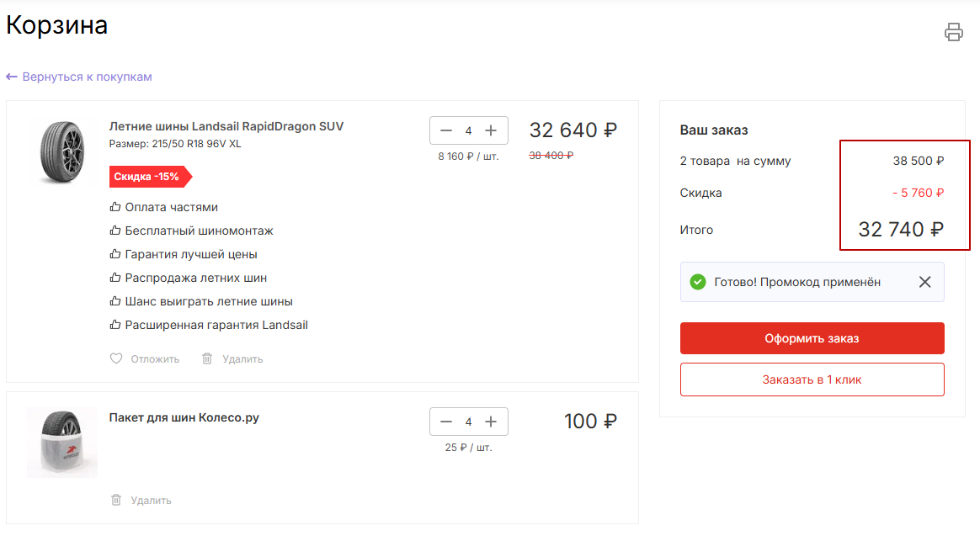Click the heart icon to save tires for later

coord(116,358)
